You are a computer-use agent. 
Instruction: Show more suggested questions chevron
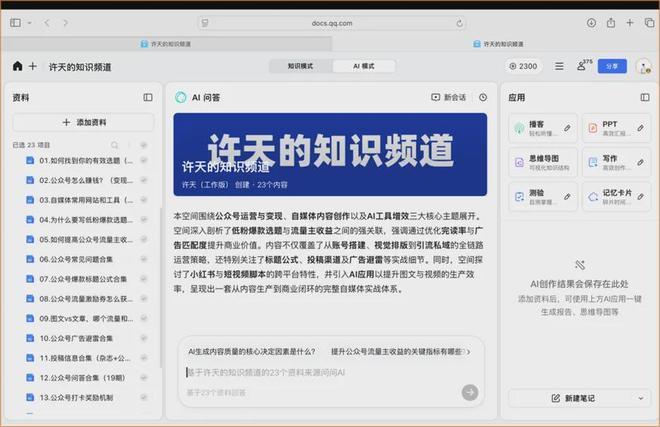pos(468,351)
